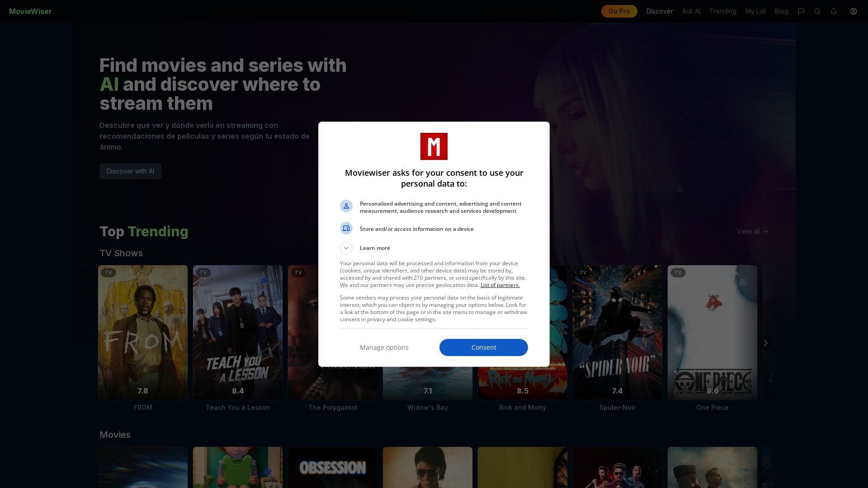Screen dimensions: 868x488
Task: Open the notifications bell icon
Action: (x=834, y=11)
